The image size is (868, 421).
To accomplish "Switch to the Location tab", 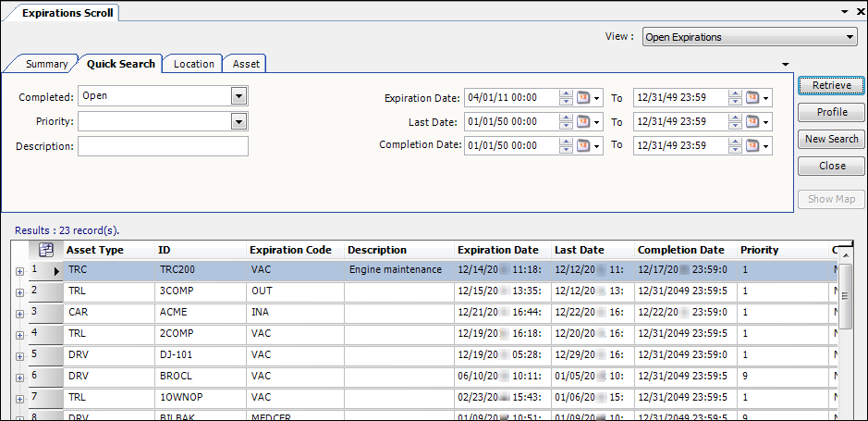I will pyautogui.click(x=194, y=64).
